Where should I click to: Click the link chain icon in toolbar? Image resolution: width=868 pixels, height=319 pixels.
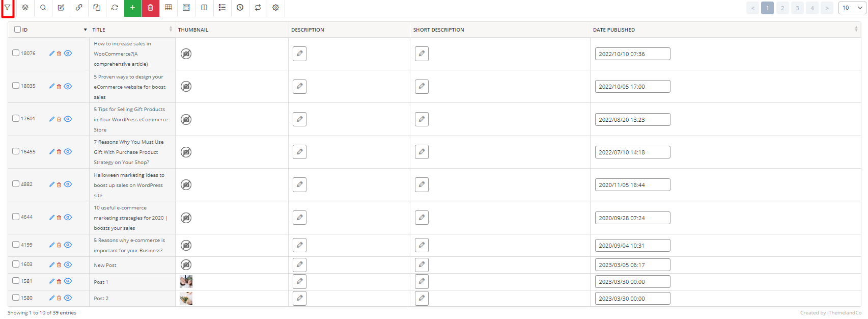click(x=79, y=8)
